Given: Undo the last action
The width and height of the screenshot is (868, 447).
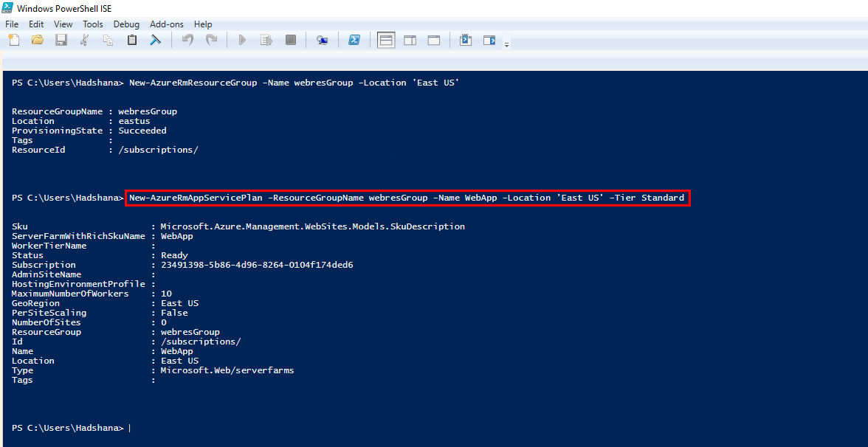Looking at the screenshot, I should (x=187, y=40).
